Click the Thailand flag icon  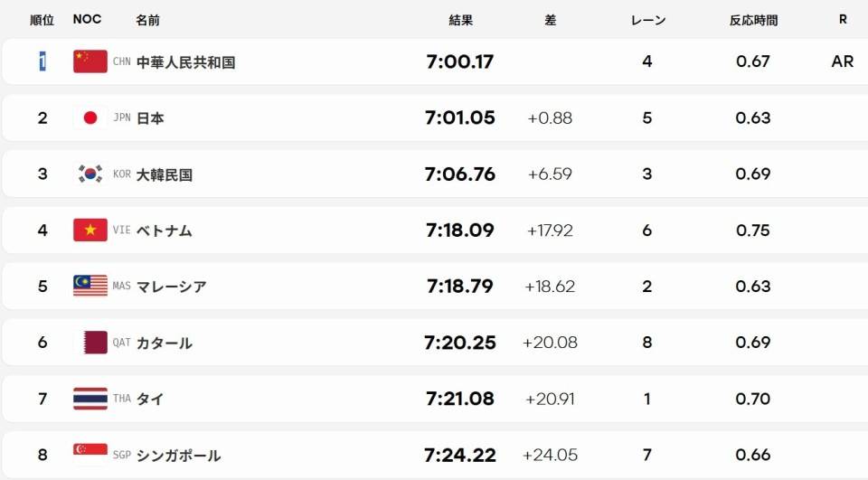[x=90, y=399]
